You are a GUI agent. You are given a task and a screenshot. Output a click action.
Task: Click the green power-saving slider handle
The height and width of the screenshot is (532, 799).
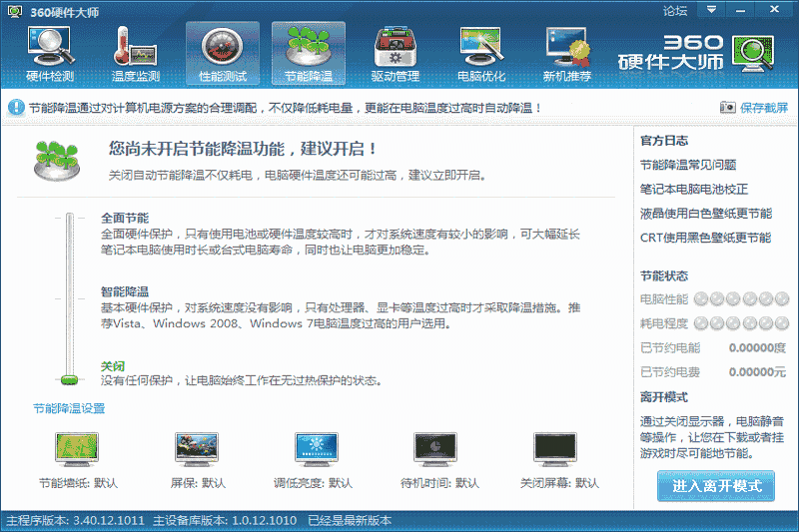[69, 378]
